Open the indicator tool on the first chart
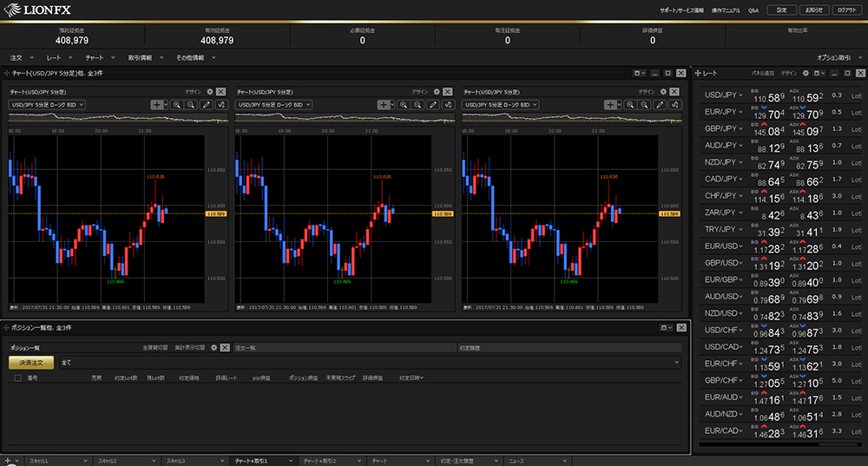Image resolution: width=868 pixels, height=466 pixels. [x=220, y=104]
